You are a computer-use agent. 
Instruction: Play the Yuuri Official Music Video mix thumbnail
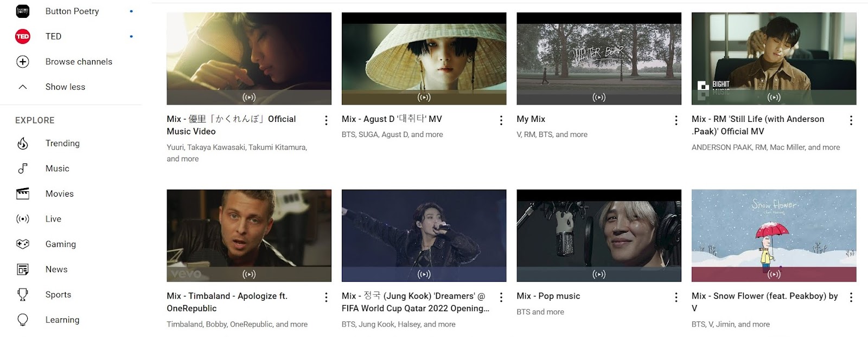[249, 59]
